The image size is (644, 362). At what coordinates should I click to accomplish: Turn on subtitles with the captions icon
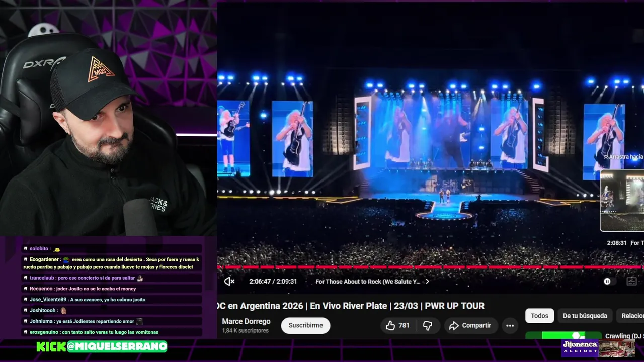click(x=631, y=282)
